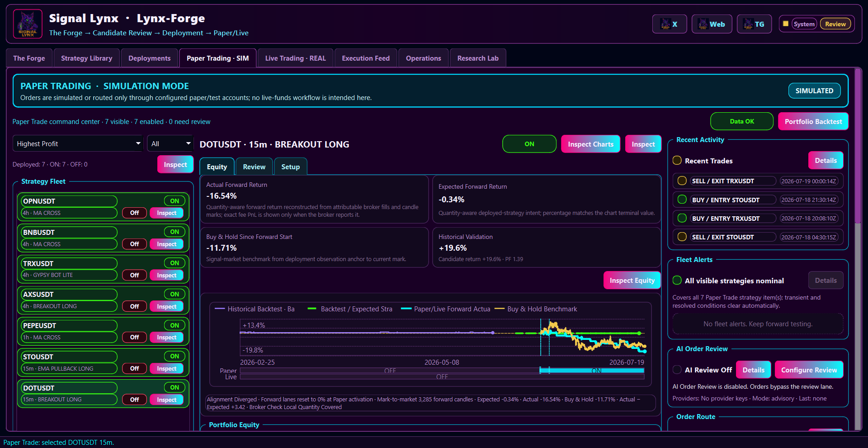Click the AI Review Off indicator circle

(x=677, y=370)
